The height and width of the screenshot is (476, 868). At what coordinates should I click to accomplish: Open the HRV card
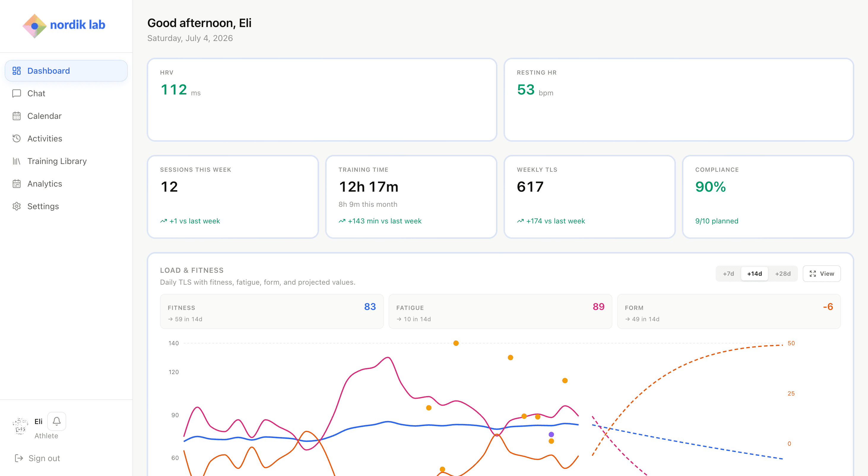tap(322, 100)
